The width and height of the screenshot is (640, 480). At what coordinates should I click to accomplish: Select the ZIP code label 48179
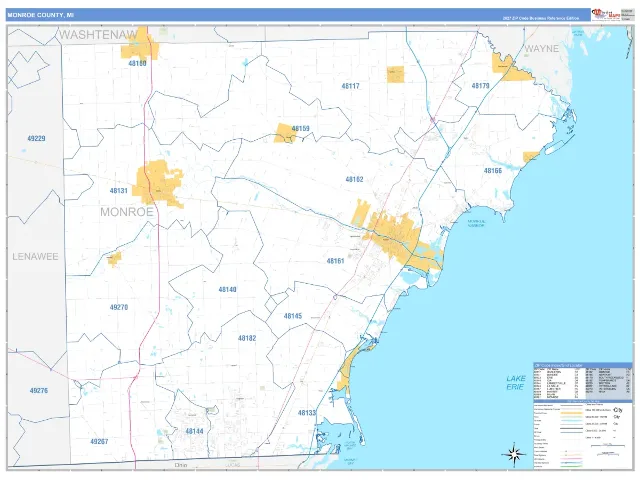(x=480, y=86)
